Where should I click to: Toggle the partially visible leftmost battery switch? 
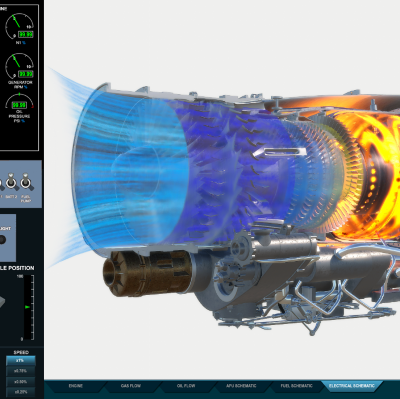click(1, 182)
